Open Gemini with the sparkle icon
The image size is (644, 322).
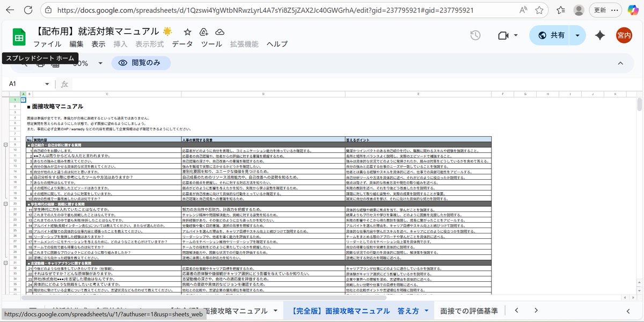coord(599,35)
